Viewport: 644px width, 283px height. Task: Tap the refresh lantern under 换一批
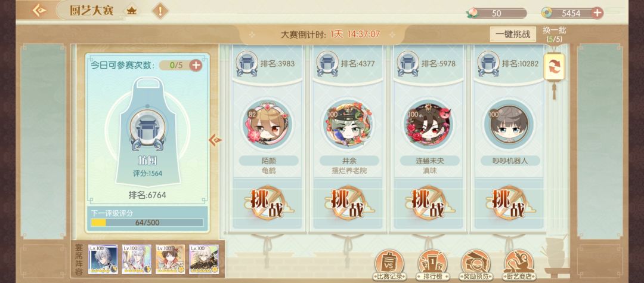point(554,67)
